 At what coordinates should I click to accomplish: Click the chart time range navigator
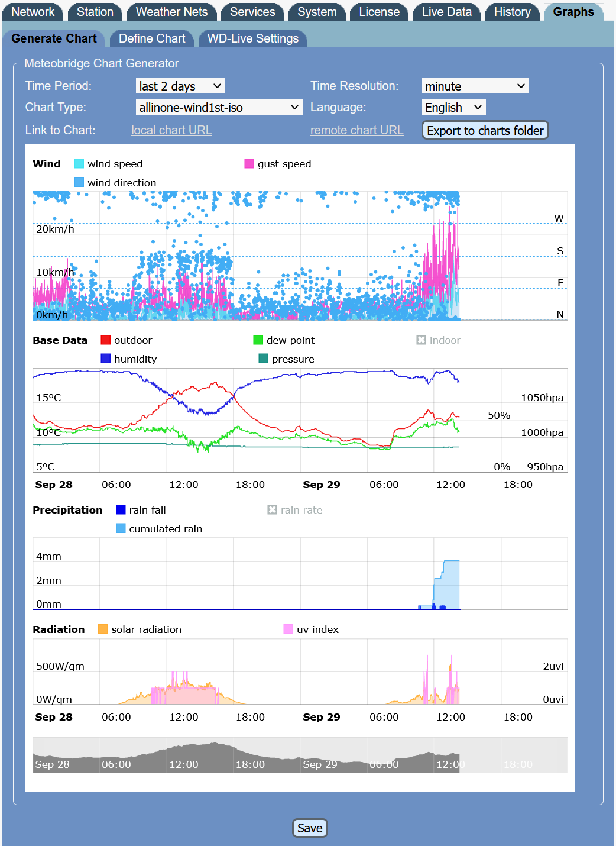(x=300, y=755)
